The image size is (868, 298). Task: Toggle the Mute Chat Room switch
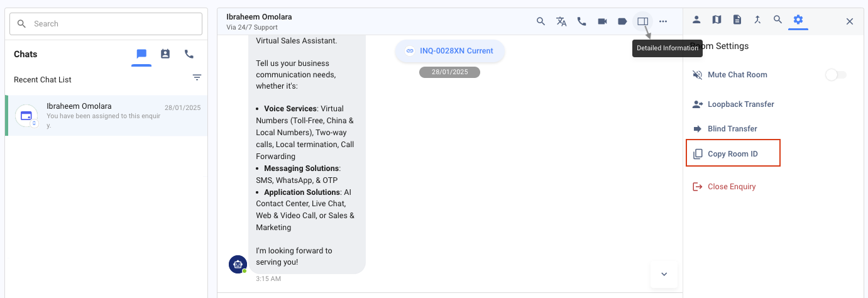click(x=835, y=75)
